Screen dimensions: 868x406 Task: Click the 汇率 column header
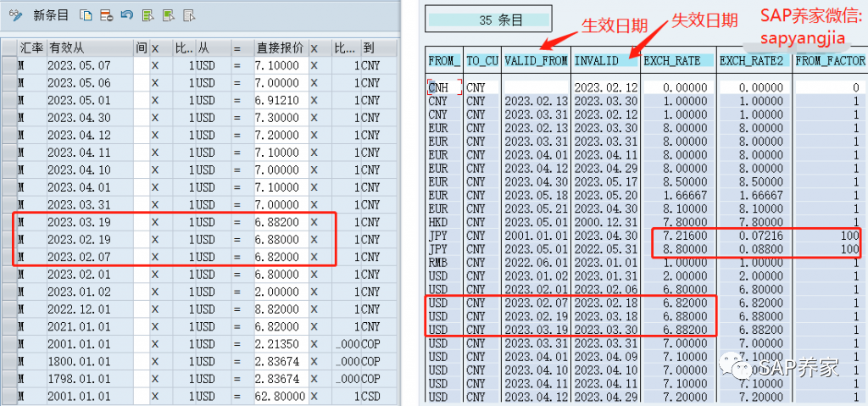(x=31, y=48)
